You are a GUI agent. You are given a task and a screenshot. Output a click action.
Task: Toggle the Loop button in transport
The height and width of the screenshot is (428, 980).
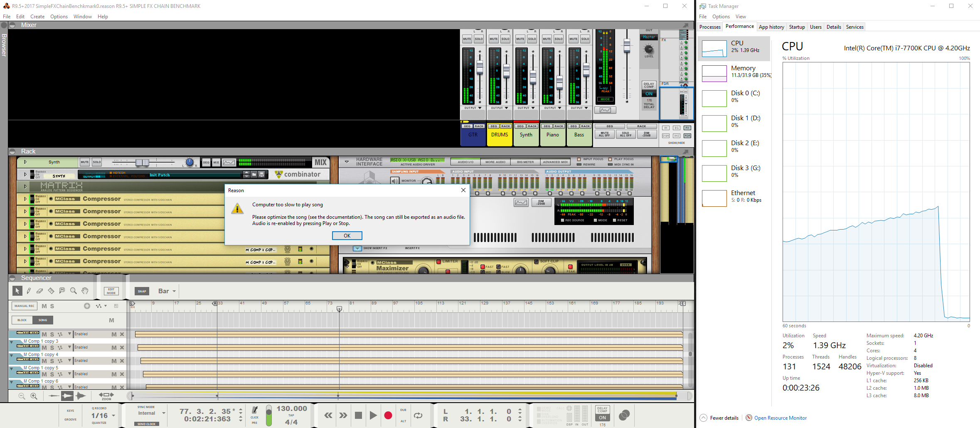click(418, 415)
